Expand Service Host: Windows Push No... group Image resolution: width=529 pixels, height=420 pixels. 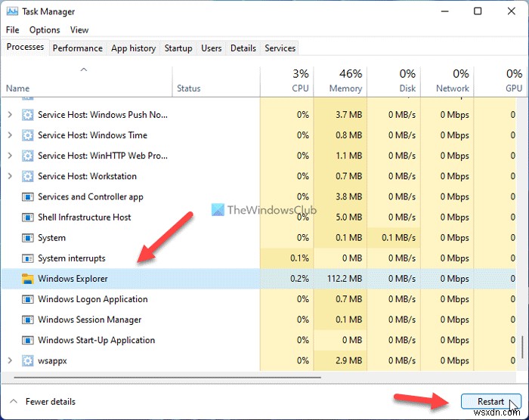pyautogui.click(x=10, y=115)
